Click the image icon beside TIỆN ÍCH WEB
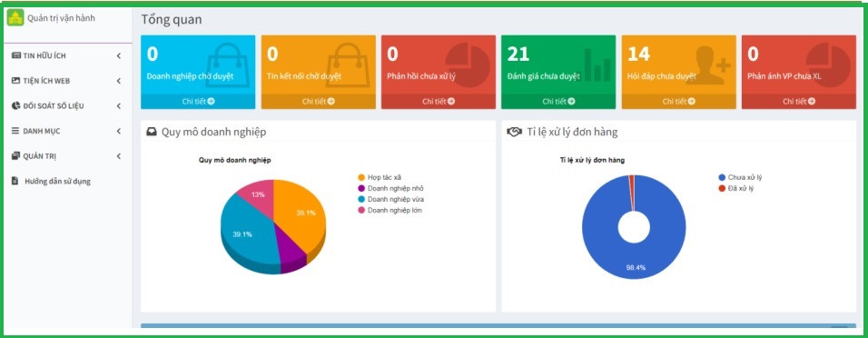 (x=16, y=81)
